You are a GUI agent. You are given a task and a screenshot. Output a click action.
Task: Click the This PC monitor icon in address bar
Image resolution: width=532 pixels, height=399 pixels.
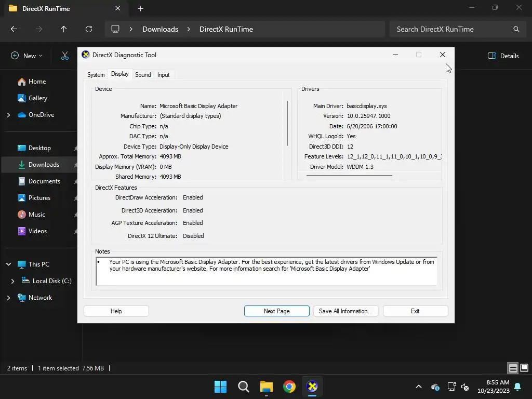click(115, 29)
